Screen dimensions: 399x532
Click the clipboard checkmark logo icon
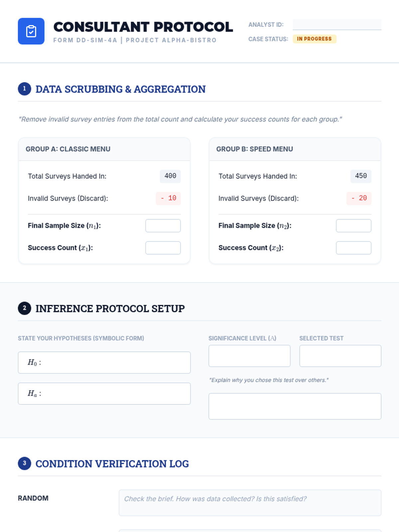click(31, 31)
